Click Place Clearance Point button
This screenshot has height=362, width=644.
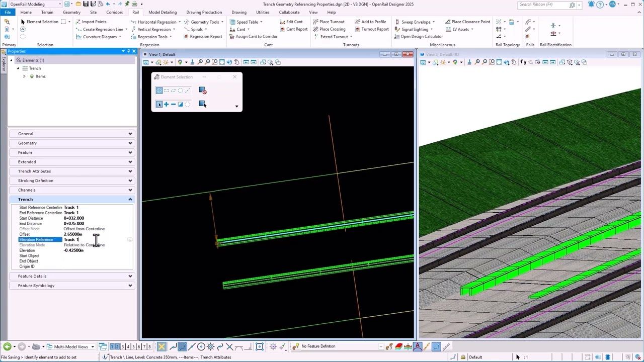467,22
